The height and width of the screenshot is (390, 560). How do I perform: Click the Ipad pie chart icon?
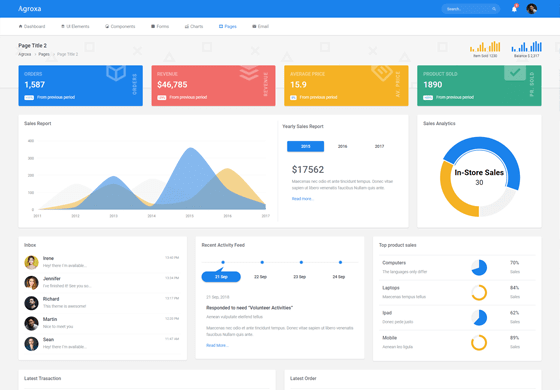pyautogui.click(x=479, y=318)
